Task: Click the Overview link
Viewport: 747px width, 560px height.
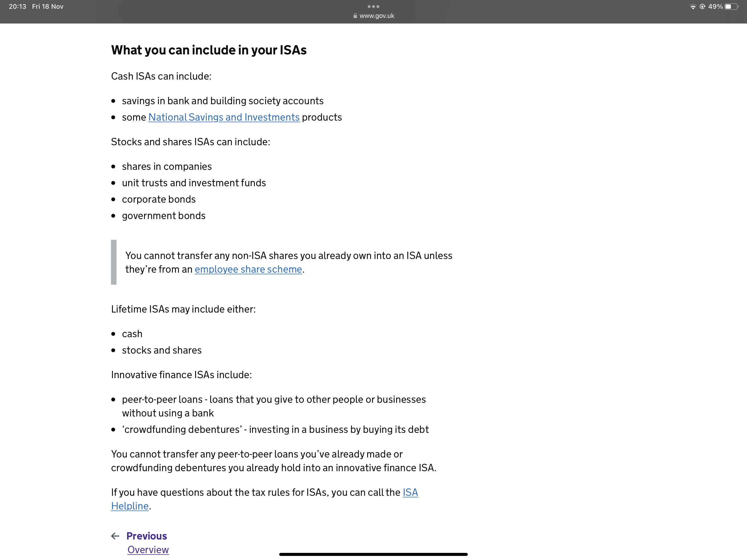Action: point(148,550)
